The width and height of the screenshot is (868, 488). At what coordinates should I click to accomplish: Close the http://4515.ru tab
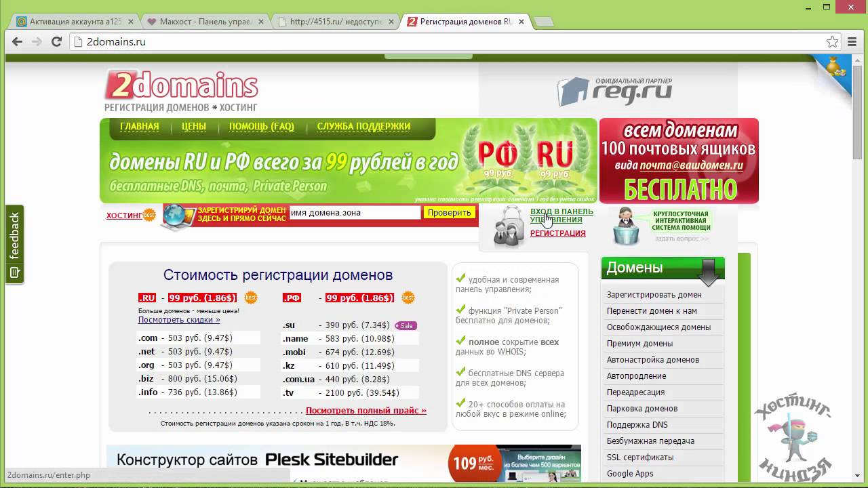pyautogui.click(x=391, y=22)
